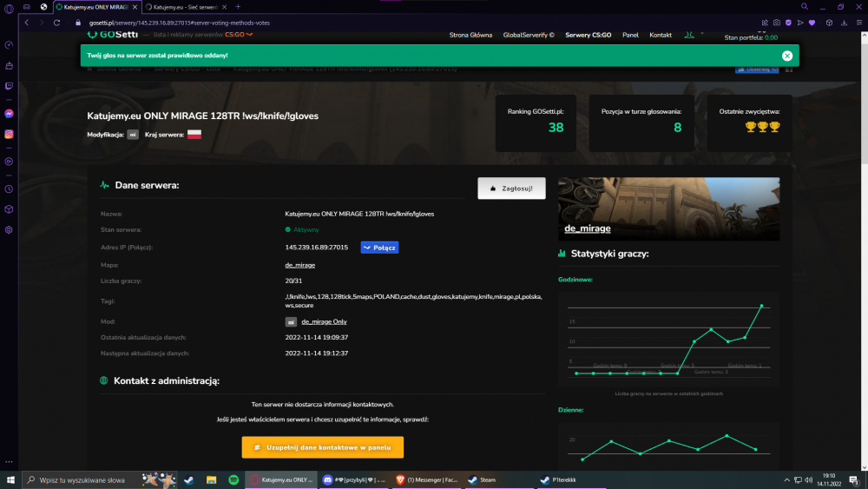Open the Strona Główna menu item
Screen dimensions: 868x489
point(470,35)
